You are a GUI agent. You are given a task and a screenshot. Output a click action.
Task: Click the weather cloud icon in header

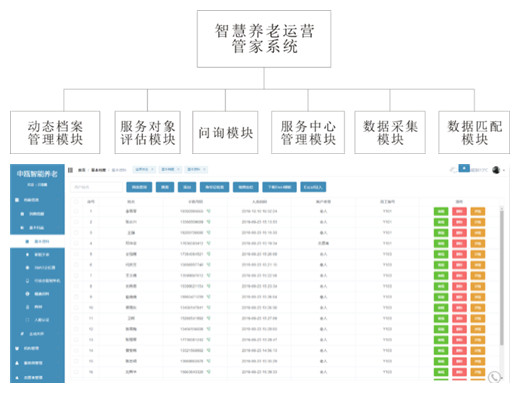[x=453, y=170]
